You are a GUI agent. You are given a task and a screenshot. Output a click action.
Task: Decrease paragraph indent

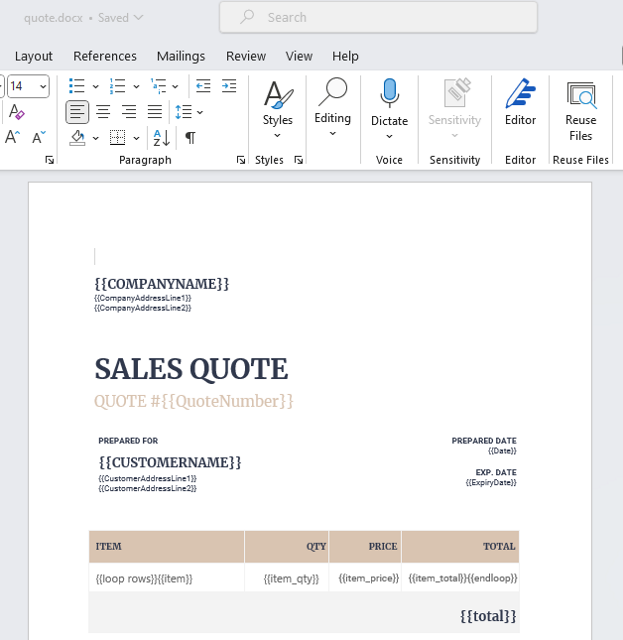203,86
